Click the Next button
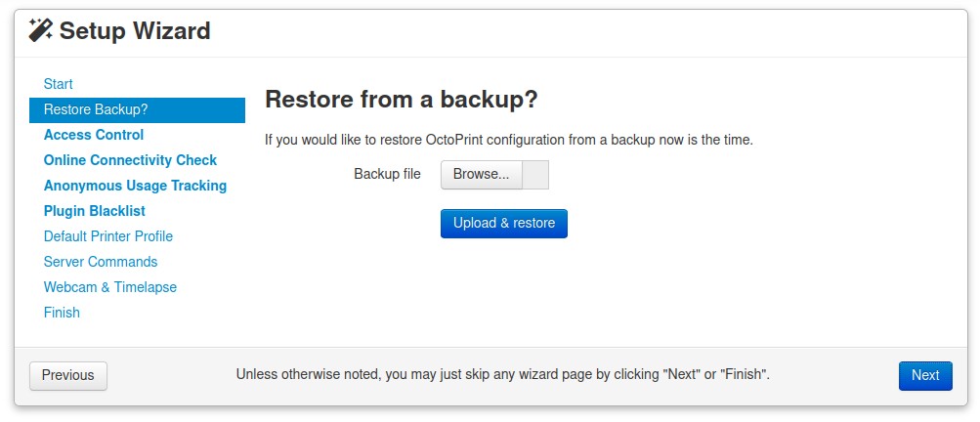The width and height of the screenshot is (980, 422). (x=924, y=375)
